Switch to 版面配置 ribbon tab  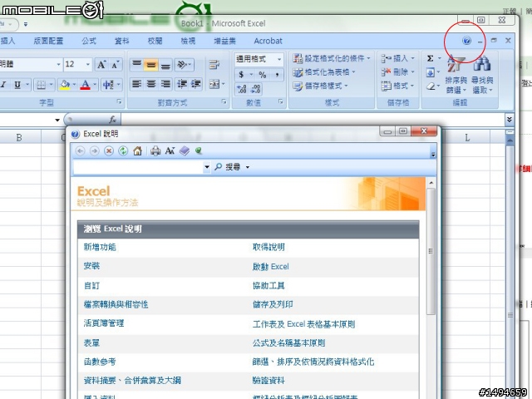pyautogui.click(x=48, y=41)
